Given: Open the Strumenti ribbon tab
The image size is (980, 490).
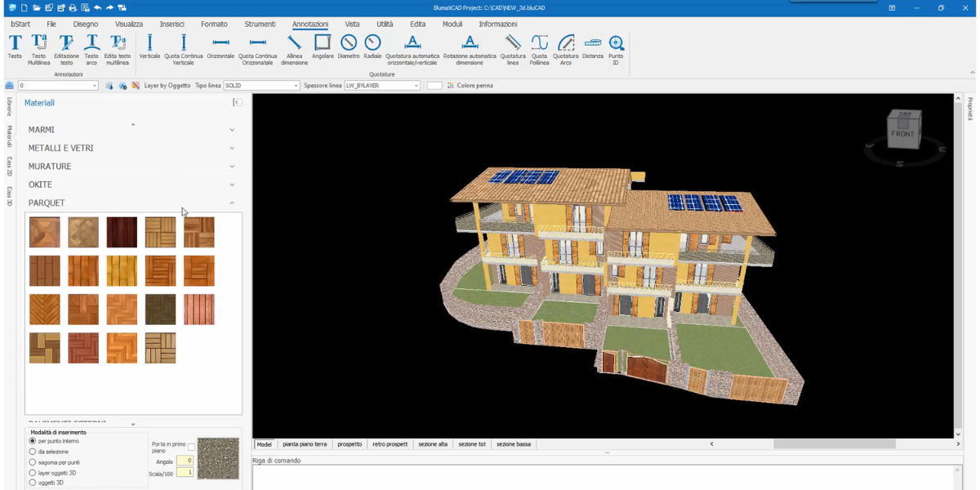Looking at the screenshot, I should pyautogui.click(x=260, y=24).
